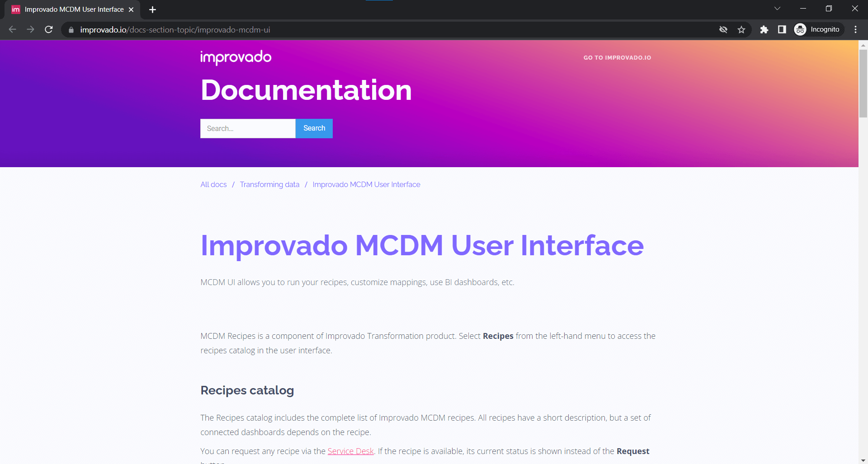Expand the tab search chevron
The image size is (868, 464).
(x=777, y=9)
